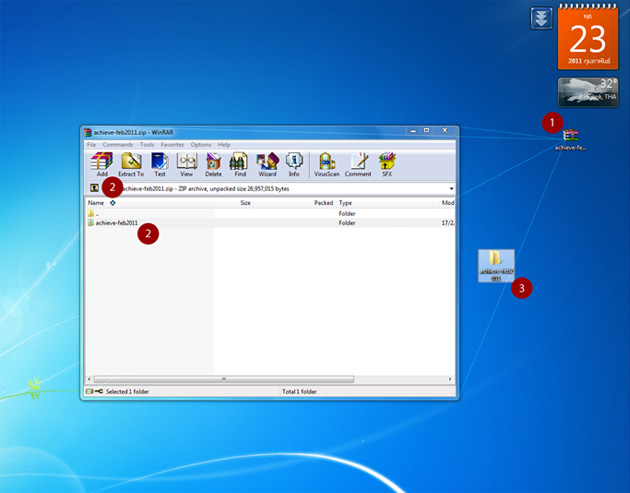Close the WinRAR window

pyautogui.click(x=445, y=131)
